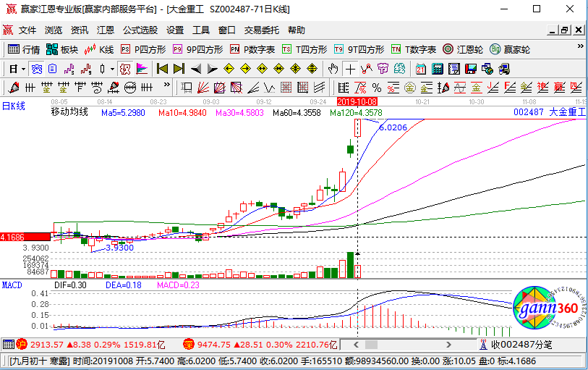Open the notepad icon

pyautogui.click(x=453, y=69)
